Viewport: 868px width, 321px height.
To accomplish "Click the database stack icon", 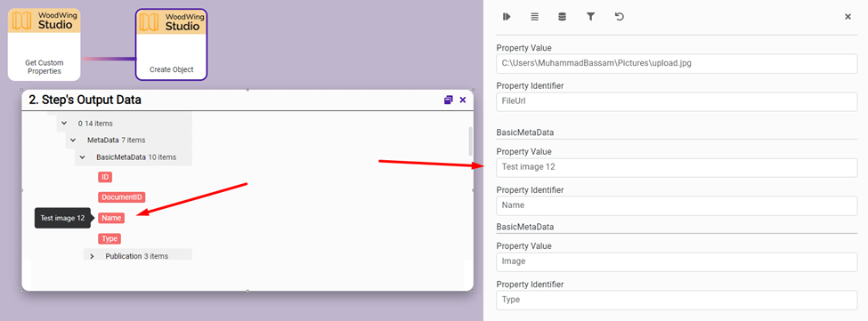I will coord(562,17).
